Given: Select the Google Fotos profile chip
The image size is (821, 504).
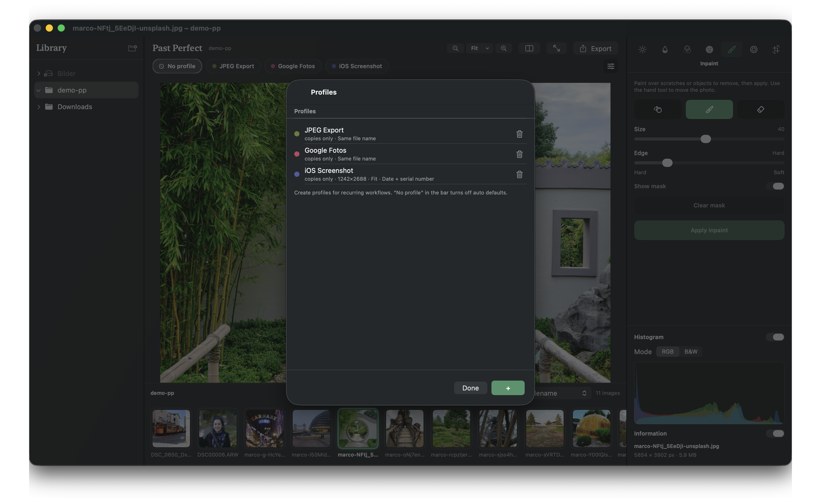Looking at the screenshot, I should (x=293, y=66).
